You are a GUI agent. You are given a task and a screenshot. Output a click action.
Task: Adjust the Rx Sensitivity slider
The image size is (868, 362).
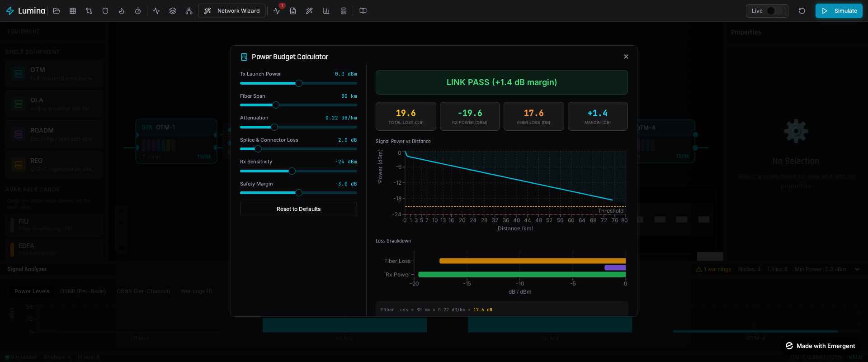298,171
